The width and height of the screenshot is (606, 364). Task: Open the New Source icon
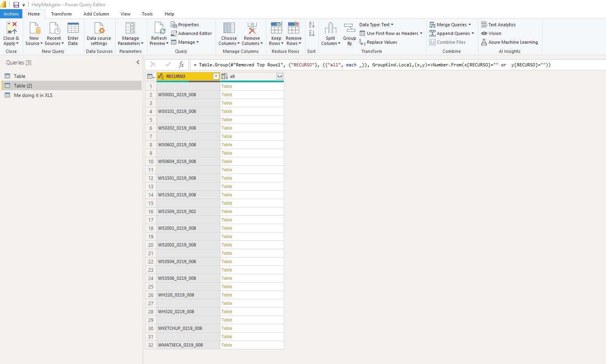[x=34, y=29]
